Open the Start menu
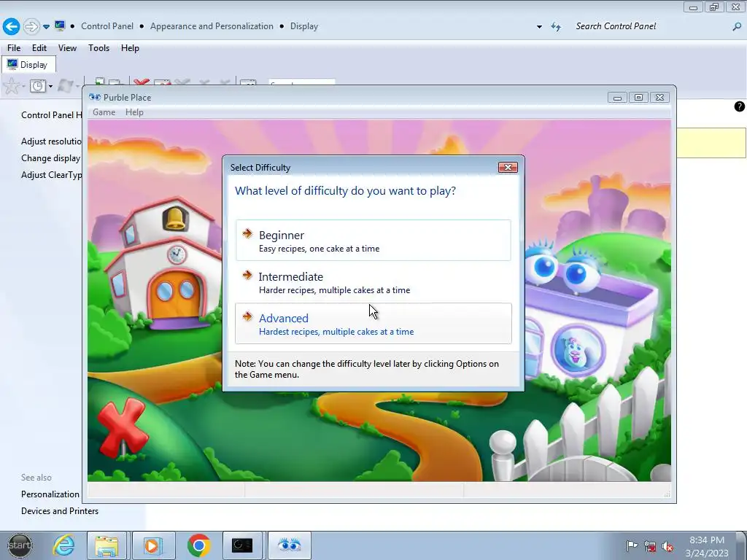The height and width of the screenshot is (560, 747). pos(20,545)
